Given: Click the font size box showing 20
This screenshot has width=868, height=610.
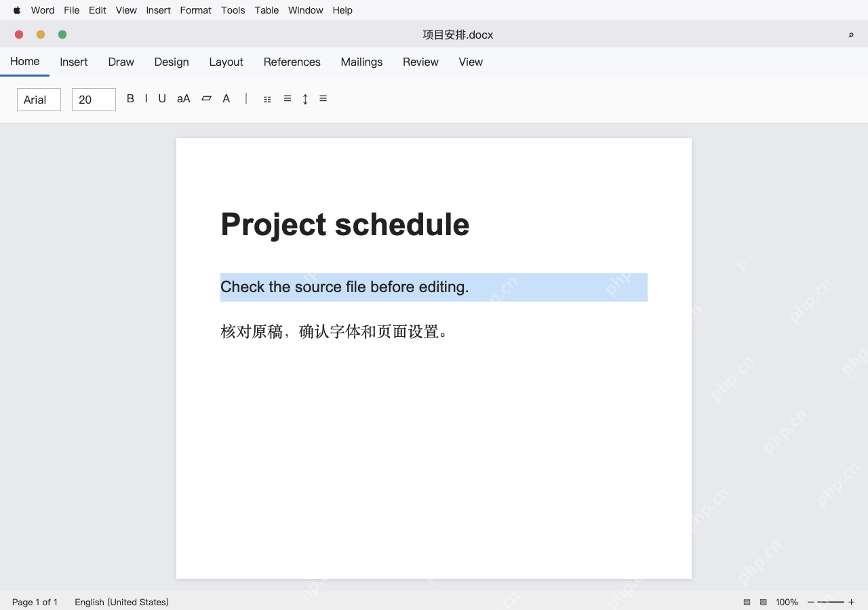Looking at the screenshot, I should [94, 100].
